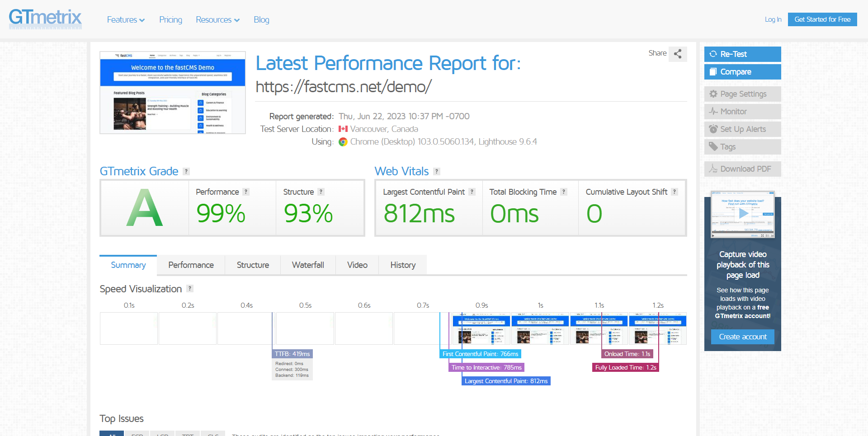Click the Speed Visualization help icon
The image size is (868, 436).
(x=190, y=289)
